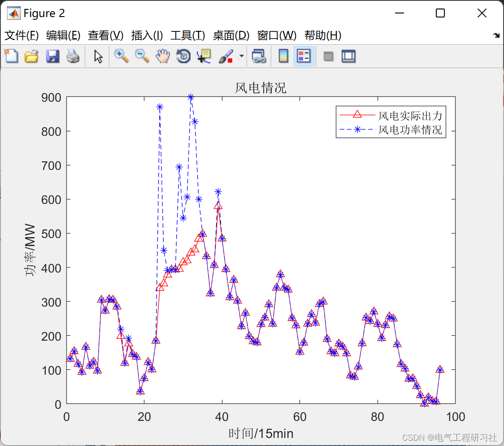Click the New Figure icon
The image size is (504, 446).
11,56
